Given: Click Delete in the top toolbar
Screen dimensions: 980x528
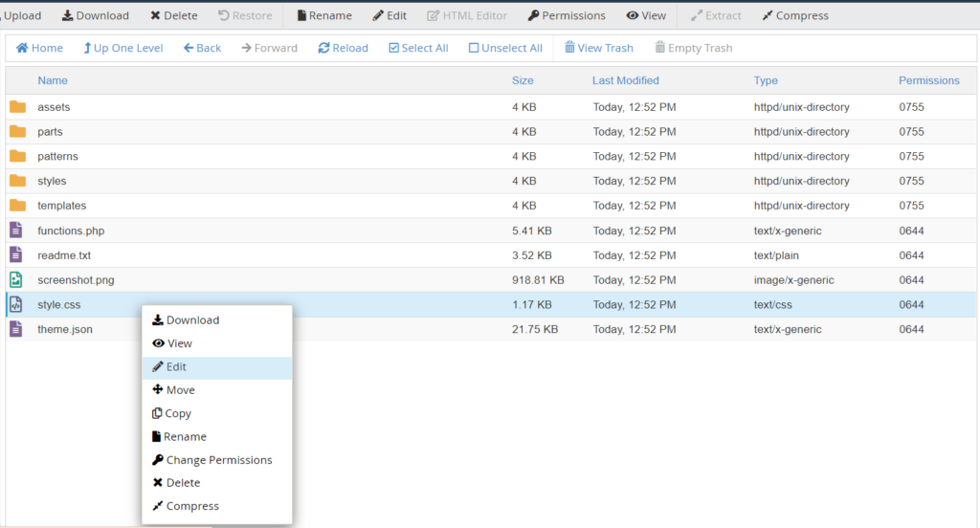Looking at the screenshot, I should point(174,15).
